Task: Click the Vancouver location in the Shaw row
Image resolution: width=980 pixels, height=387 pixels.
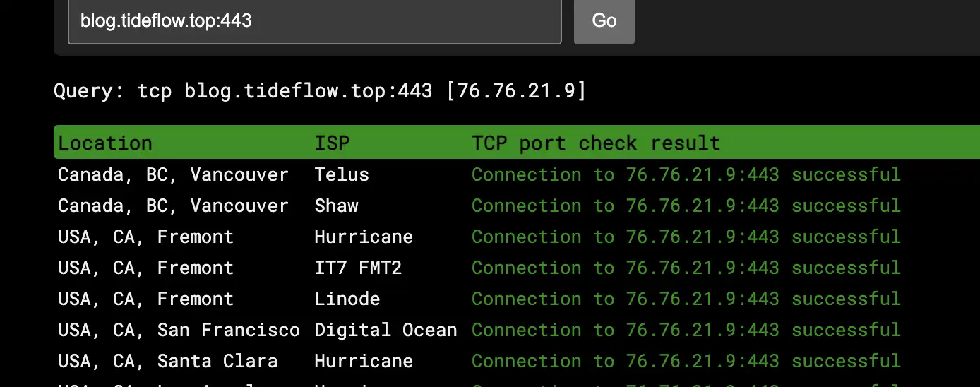Action: [173, 206]
